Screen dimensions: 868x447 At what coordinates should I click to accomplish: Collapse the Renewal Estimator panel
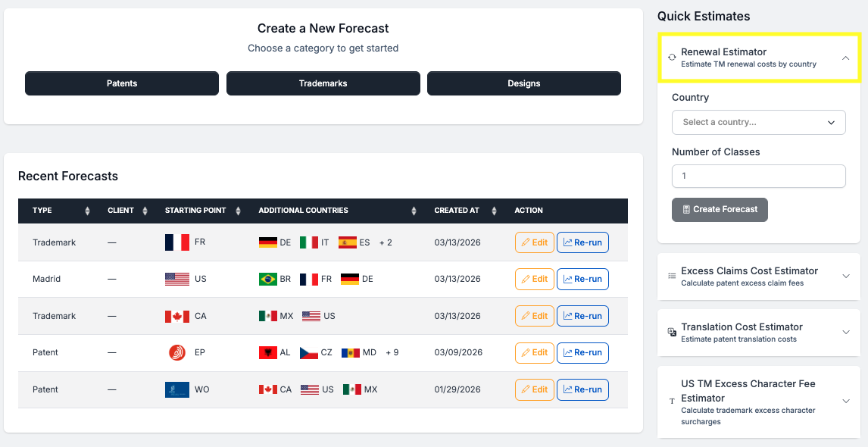tap(846, 58)
